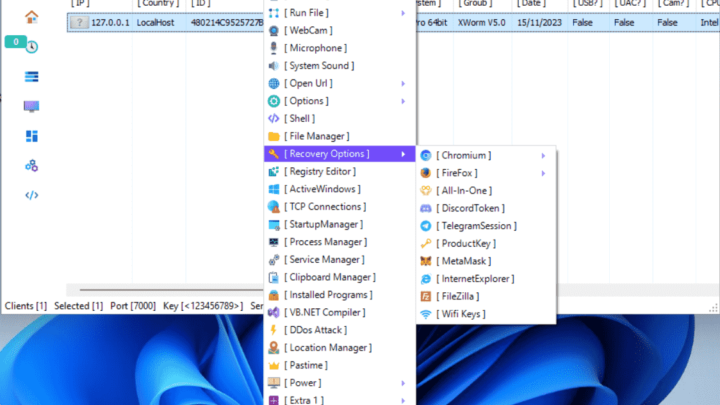This screenshot has width=720, height=405.
Task: Click the code brackets icon in sidebar
Action: pyautogui.click(x=32, y=195)
